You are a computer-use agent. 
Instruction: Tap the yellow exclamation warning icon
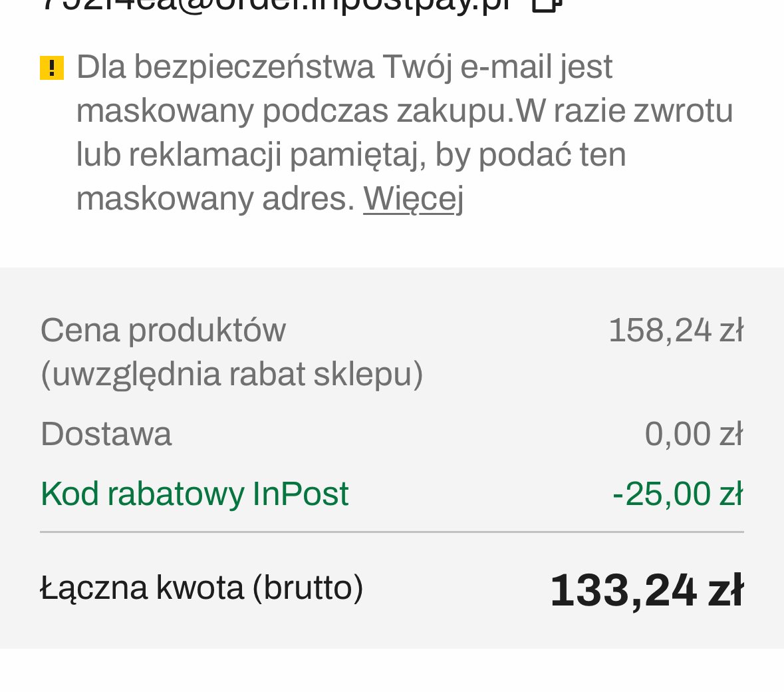coord(52,68)
